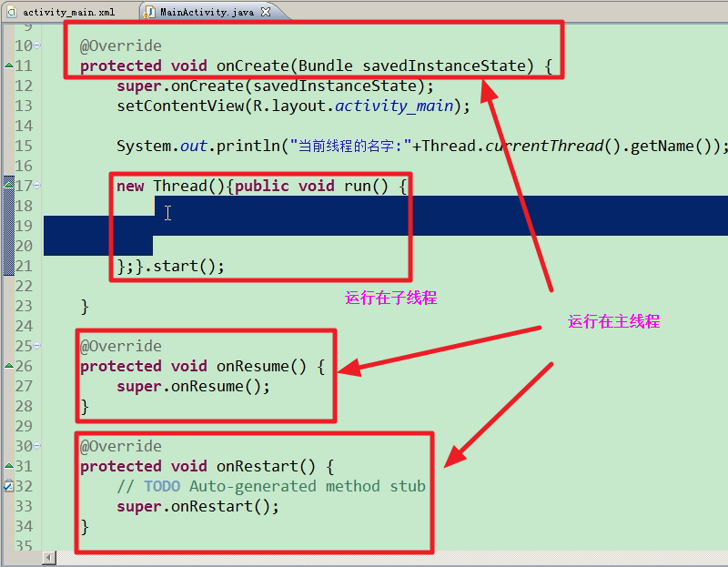Collapse the anonymous Thread fold at line 17
728x567 pixels.
[x=37, y=186]
